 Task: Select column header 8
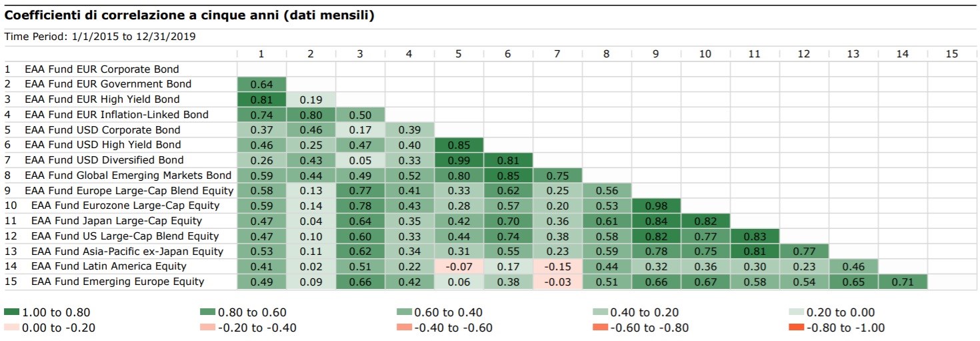(607, 54)
